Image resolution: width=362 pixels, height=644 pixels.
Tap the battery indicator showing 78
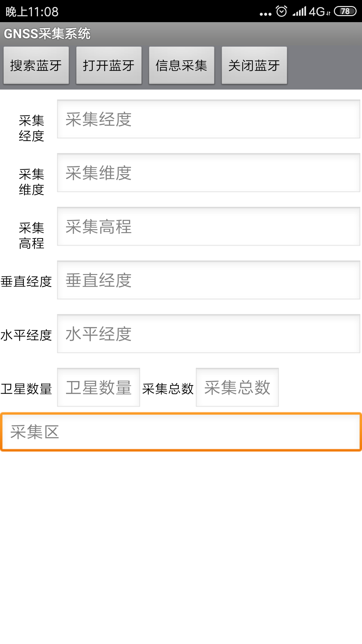[345, 11]
